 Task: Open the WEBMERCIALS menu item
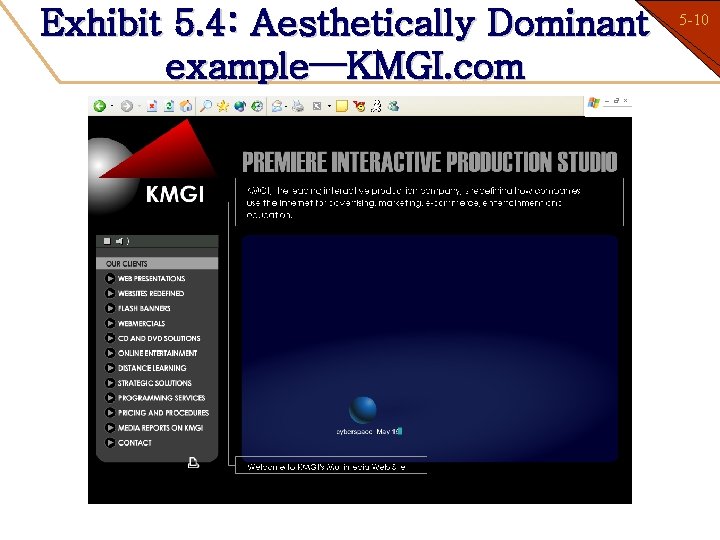pyautogui.click(x=141, y=324)
